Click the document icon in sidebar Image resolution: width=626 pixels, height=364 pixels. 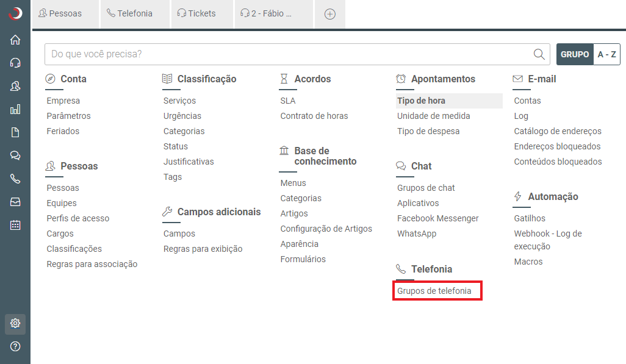tap(15, 132)
